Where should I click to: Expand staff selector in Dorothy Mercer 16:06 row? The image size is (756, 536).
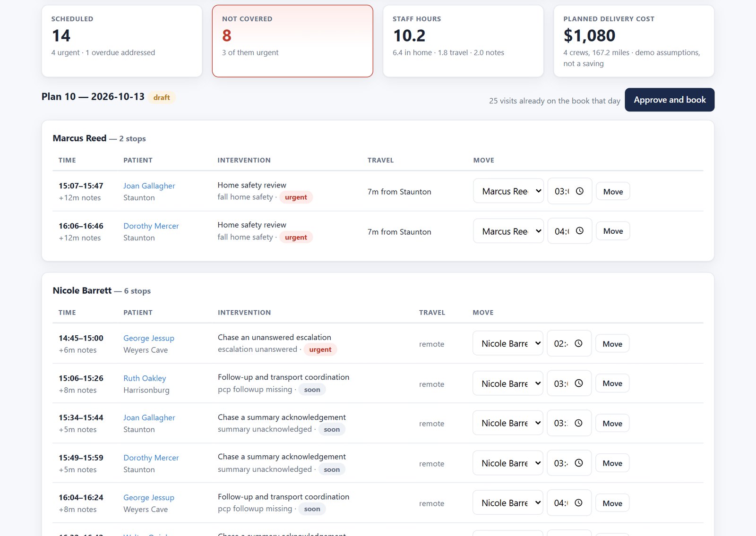pos(508,231)
